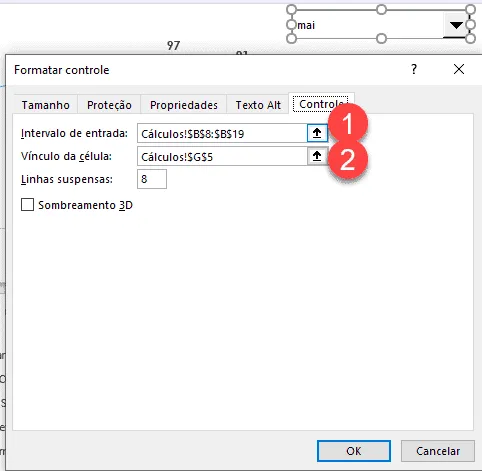Open the Texto Alt tab
The height and width of the screenshot is (471, 482).
(x=258, y=105)
